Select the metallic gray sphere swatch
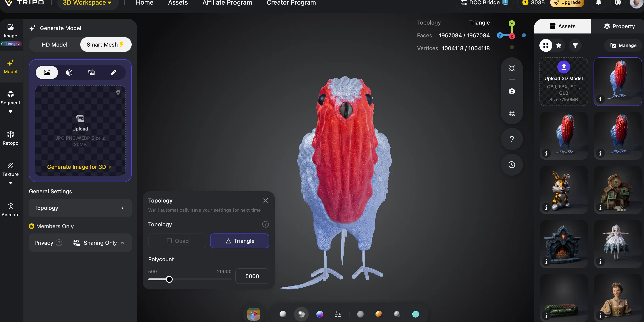Viewport: 644px width, 322px height. click(397, 314)
